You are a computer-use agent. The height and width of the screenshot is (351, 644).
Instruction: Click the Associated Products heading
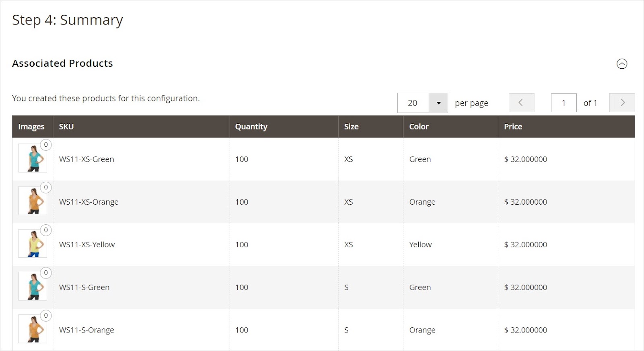tap(62, 64)
